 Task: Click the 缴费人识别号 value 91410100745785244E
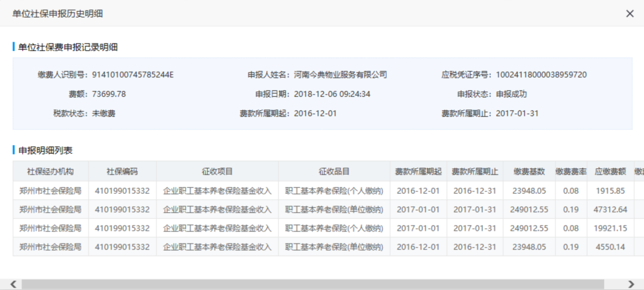point(132,75)
